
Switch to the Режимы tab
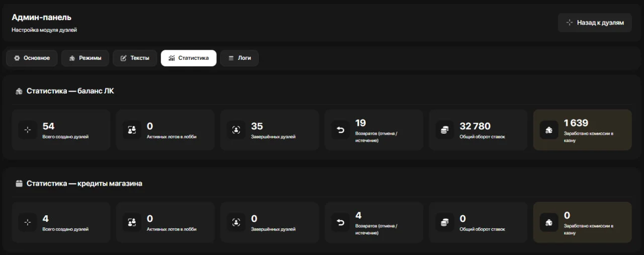[x=85, y=58]
